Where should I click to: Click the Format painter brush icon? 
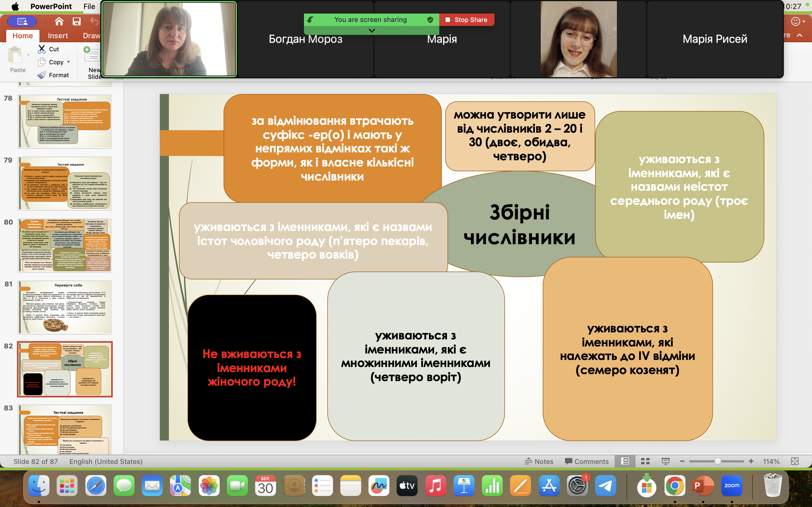(x=42, y=75)
